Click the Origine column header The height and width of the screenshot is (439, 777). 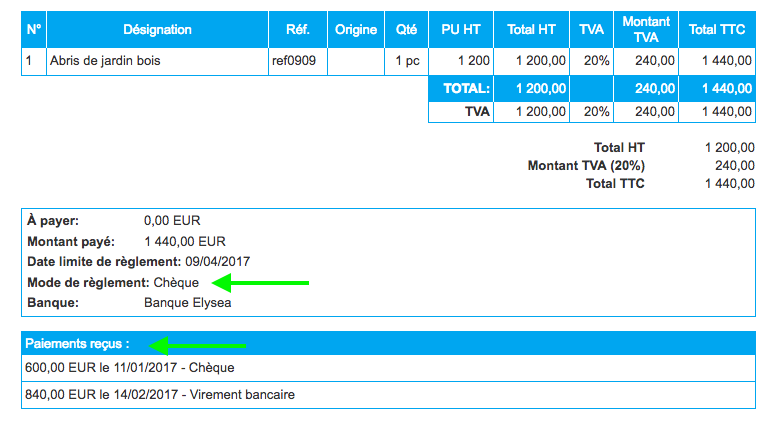(x=356, y=30)
